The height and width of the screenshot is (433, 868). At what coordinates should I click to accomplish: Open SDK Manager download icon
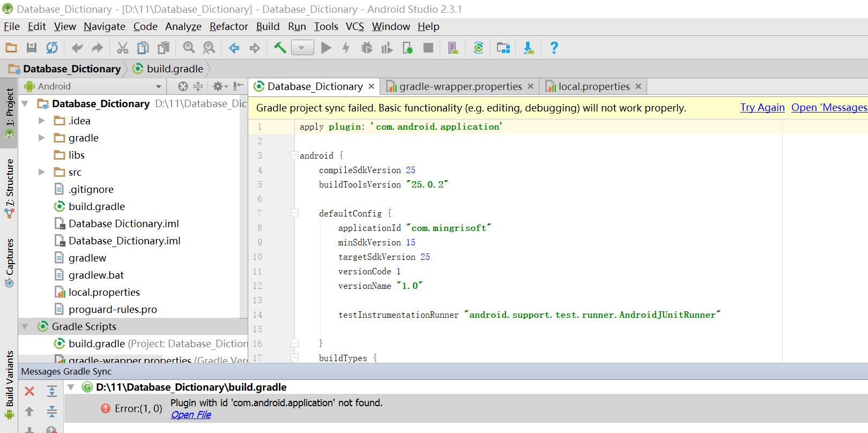pos(529,48)
